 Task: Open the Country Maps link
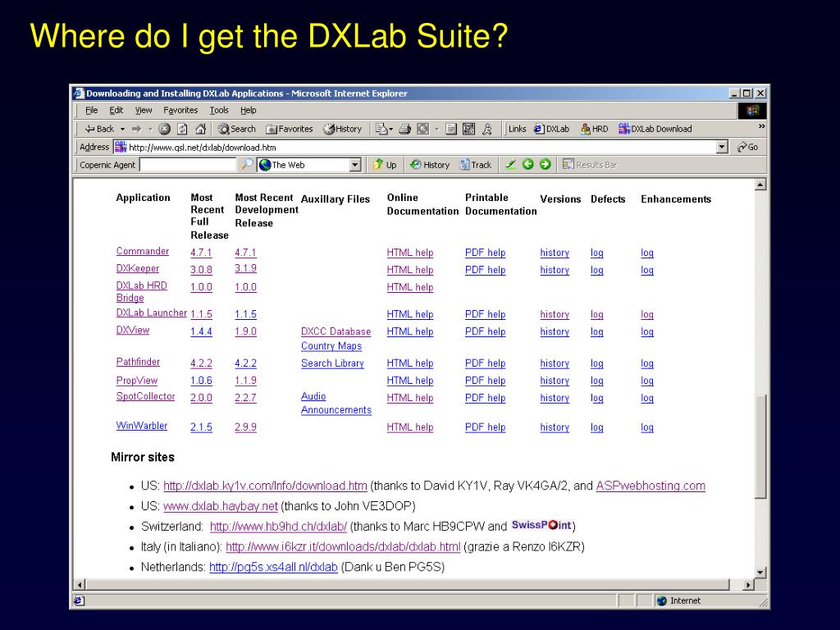pyautogui.click(x=331, y=346)
